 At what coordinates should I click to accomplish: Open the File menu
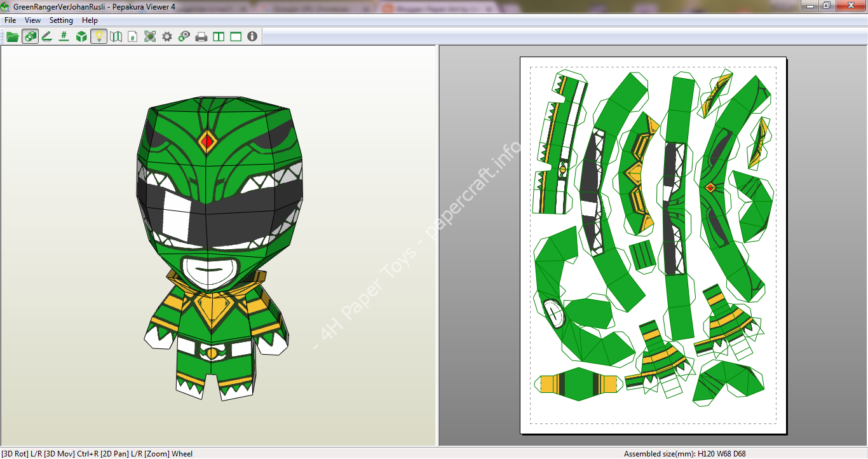[x=10, y=20]
